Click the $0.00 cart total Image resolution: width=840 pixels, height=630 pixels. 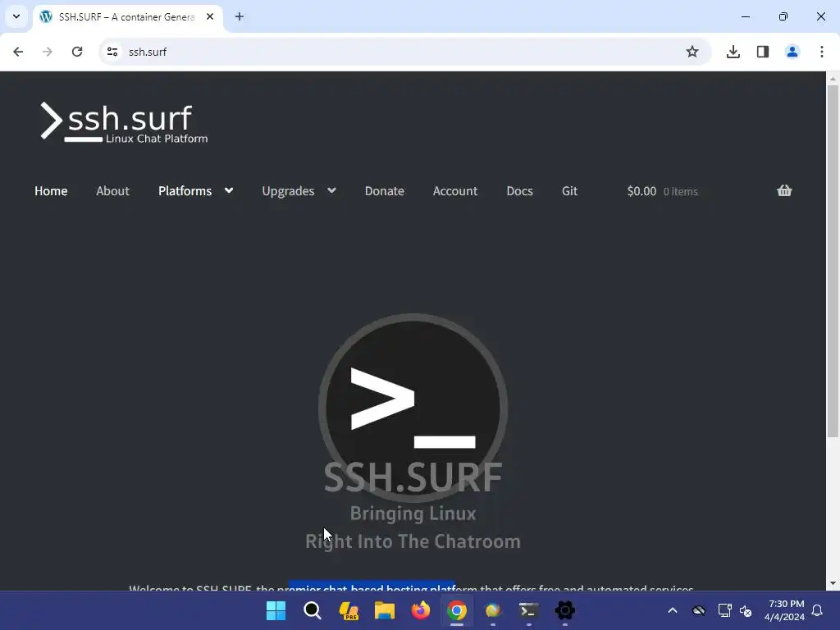click(641, 190)
